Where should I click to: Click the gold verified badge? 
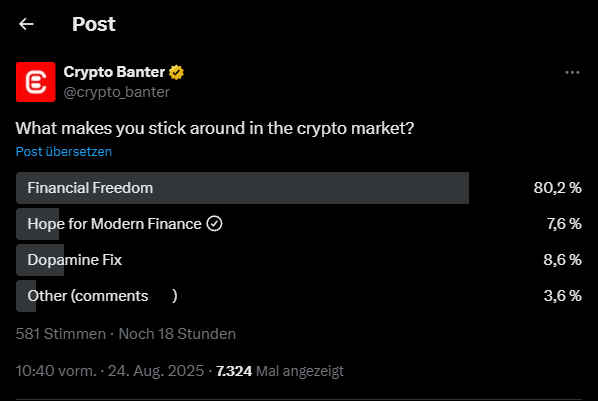(176, 72)
